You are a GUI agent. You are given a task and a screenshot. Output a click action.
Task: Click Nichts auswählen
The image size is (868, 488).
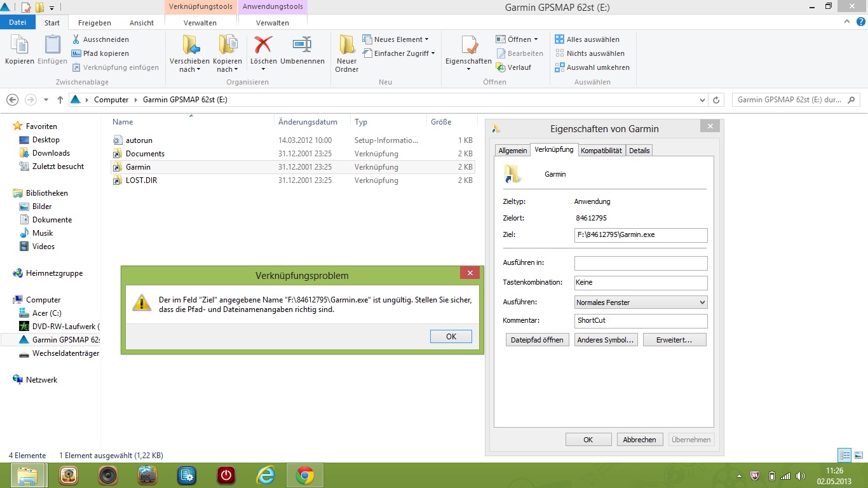590,53
